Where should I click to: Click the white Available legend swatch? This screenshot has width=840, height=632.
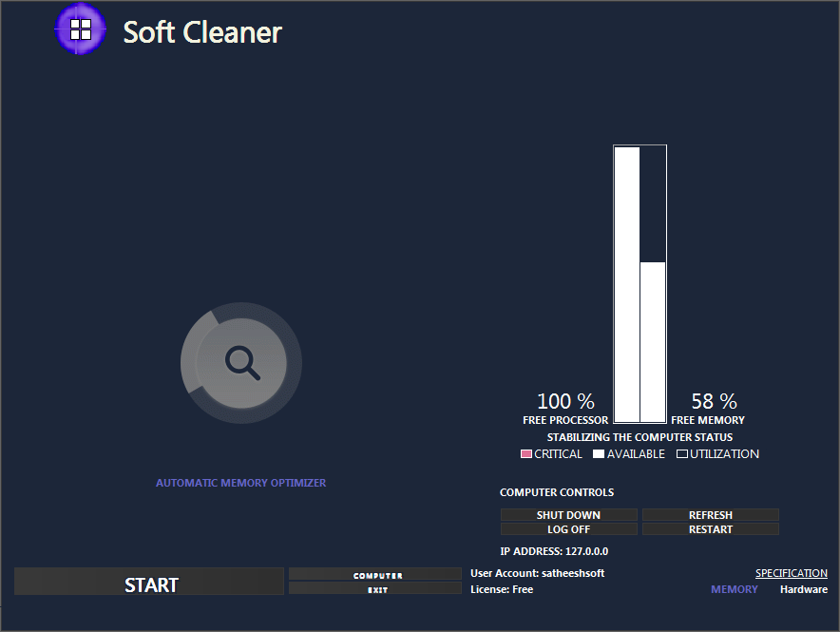point(599,454)
